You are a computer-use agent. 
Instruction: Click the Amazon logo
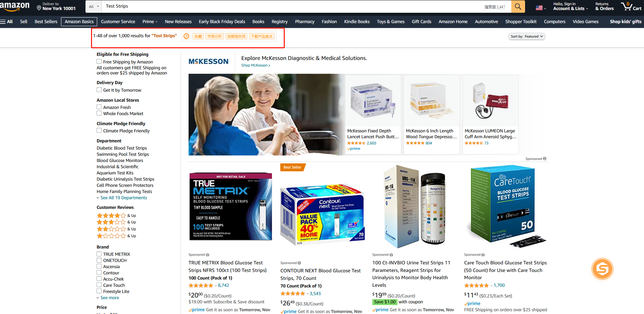pyautogui.click(x=15, y=7)
